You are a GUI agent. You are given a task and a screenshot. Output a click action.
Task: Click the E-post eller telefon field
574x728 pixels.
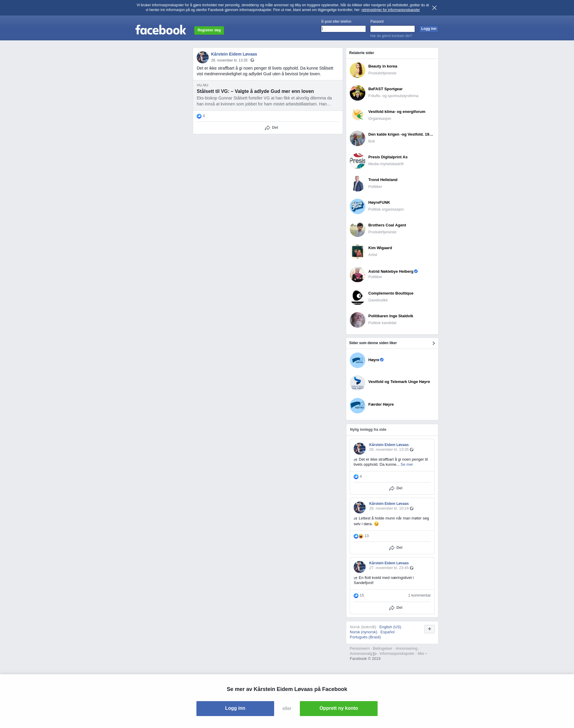coord(343,29)
